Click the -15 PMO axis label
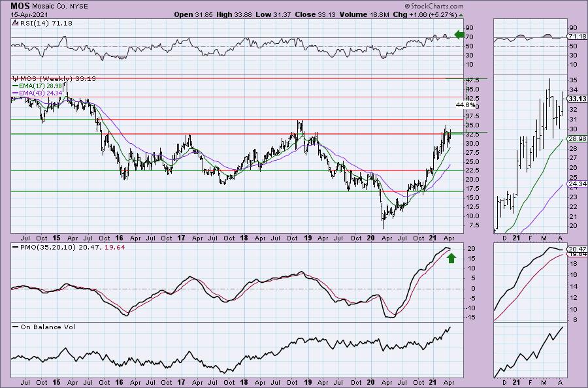This screenshot has width=588, height=388. click(x=470, y=317)
